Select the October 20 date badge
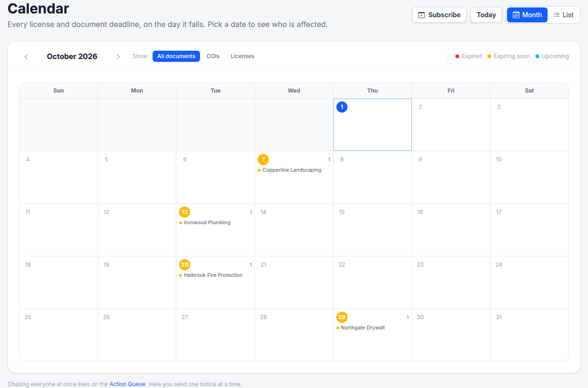The width and height of the screenshot is (588, 388). pyautogui.click(x=185, y=265)
